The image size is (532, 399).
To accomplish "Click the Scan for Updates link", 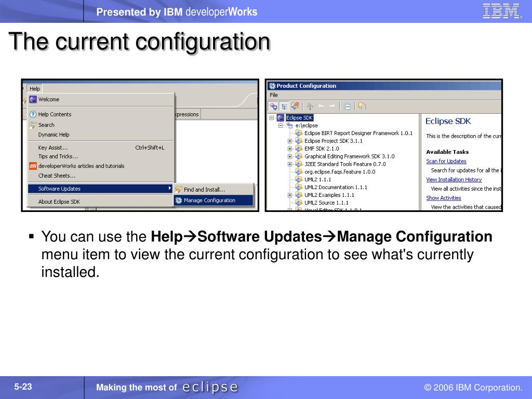I will coord(446,161).
